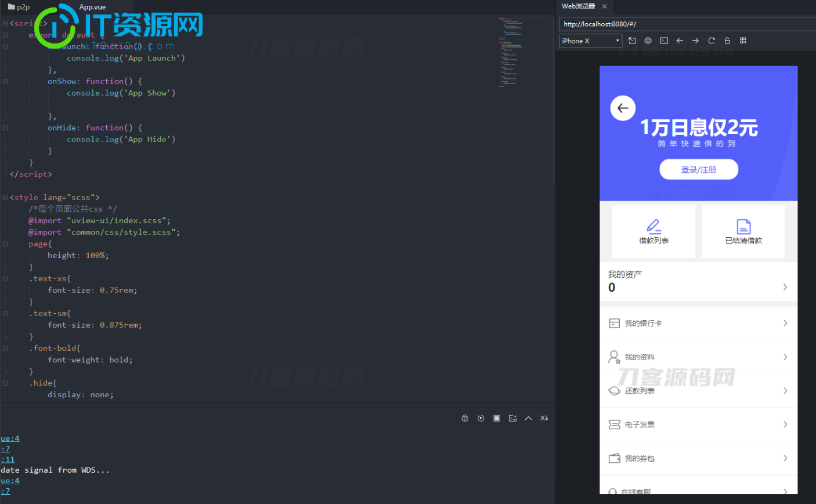Viewport: 816px width, 504px height.
Task: Open 借款列表 card in preview
Action: tap(653, 231)
